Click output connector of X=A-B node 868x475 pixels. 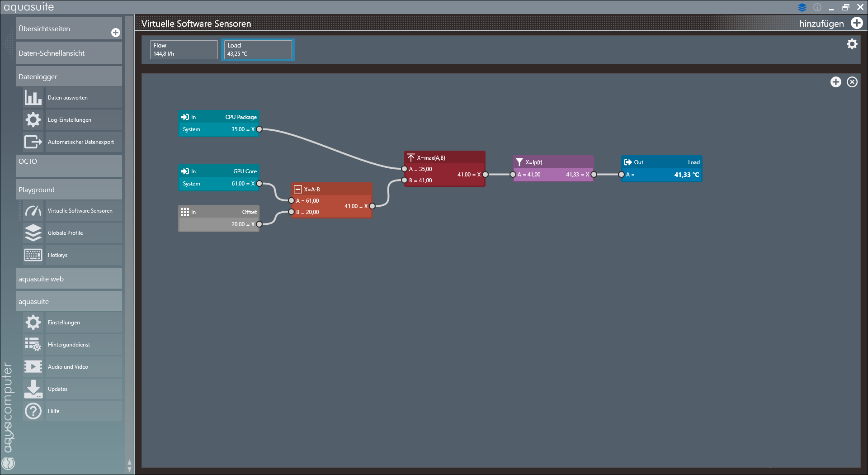373,206
